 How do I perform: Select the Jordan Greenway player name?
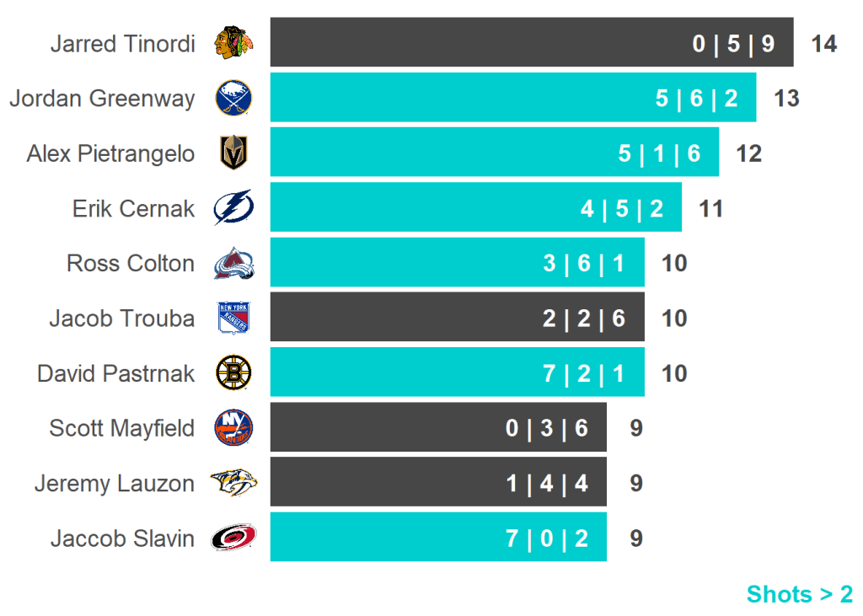(102, 99)
